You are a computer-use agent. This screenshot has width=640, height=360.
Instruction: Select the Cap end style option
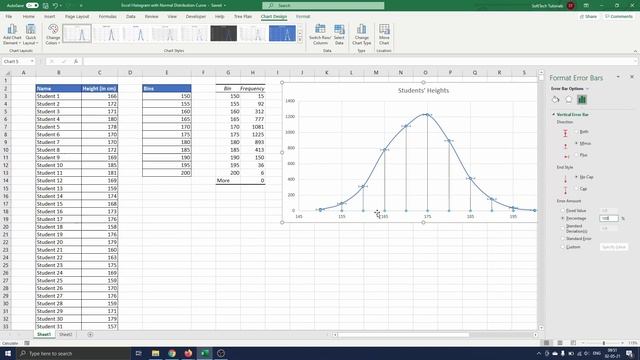click(577, 189)
